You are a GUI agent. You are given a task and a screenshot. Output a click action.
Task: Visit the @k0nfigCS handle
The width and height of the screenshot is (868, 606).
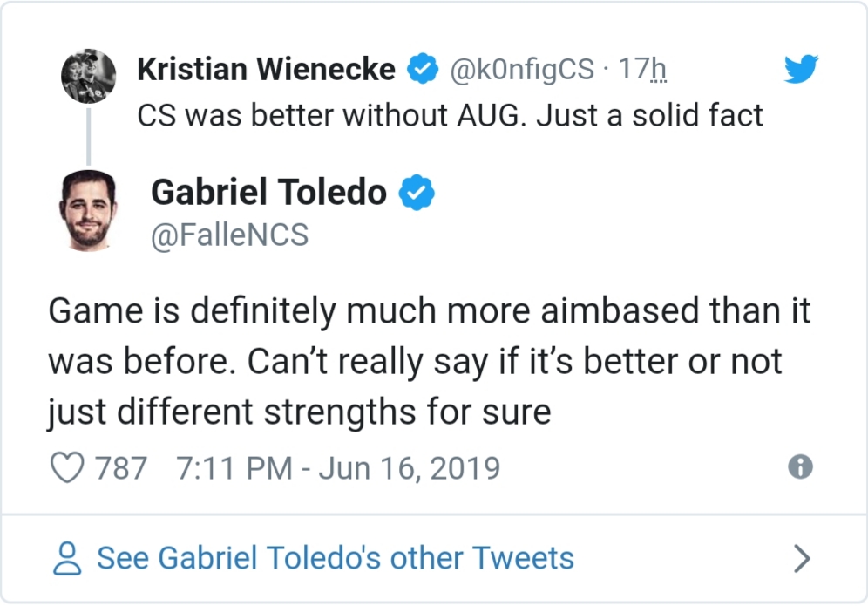521,70
